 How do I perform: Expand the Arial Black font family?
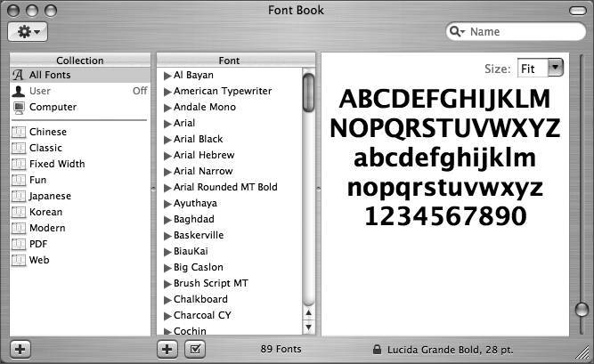(167, 140)
